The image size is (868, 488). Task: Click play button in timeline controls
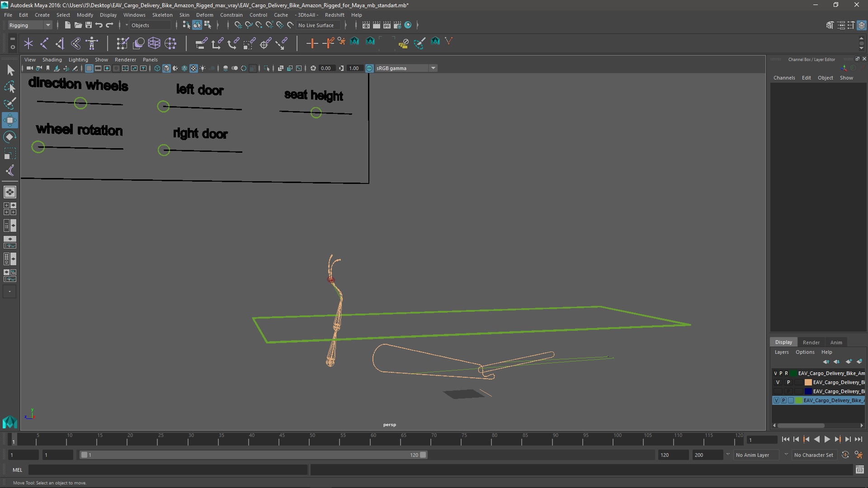(x=826, y=440)
